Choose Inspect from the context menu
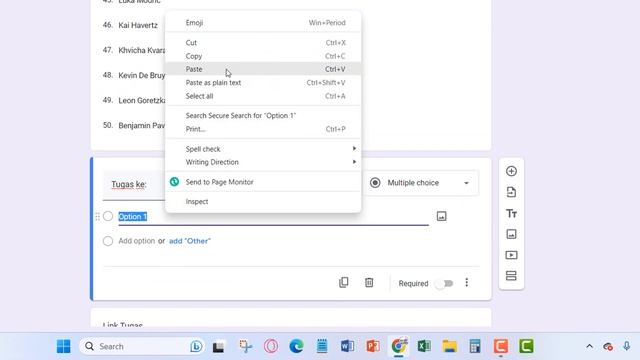Screen dimensions: 640x360 [x=263, y=201]
